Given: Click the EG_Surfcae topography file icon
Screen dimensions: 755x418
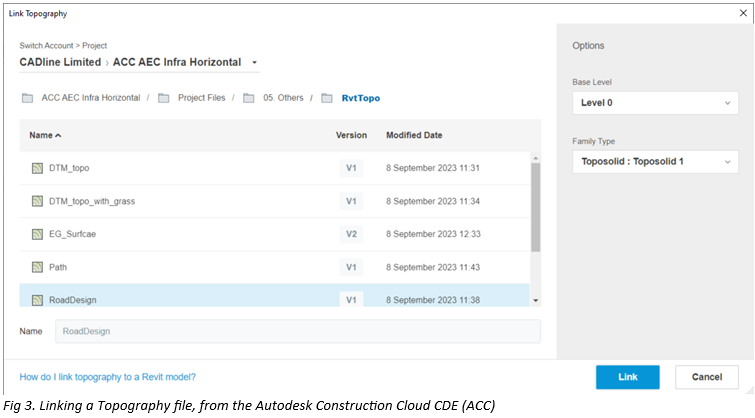Looking at the screenshot, I should 37,234.
